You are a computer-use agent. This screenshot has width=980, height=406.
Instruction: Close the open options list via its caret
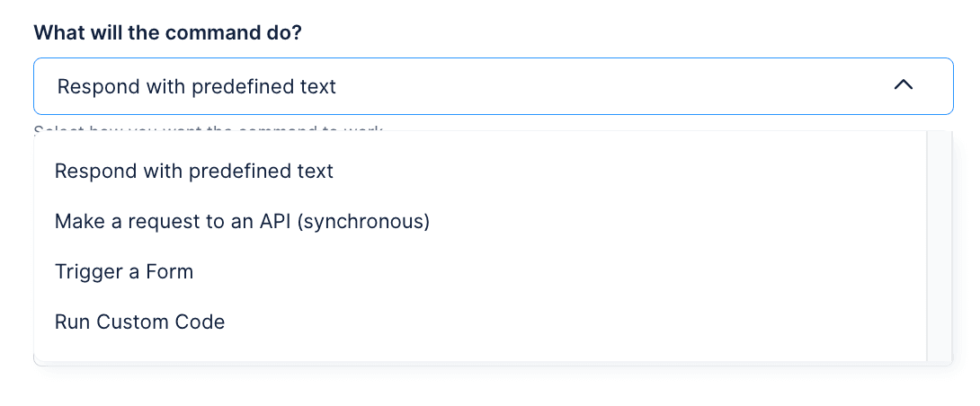click(904, 85)
